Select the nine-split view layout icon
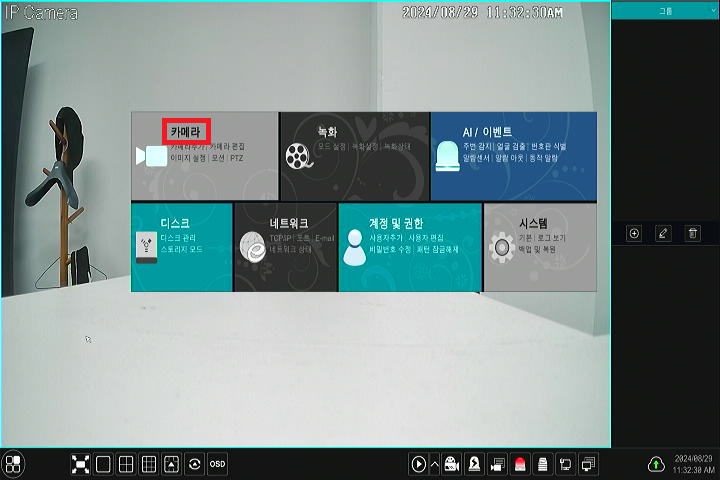Viewport: 720px width, 480px height. point(149,464)
